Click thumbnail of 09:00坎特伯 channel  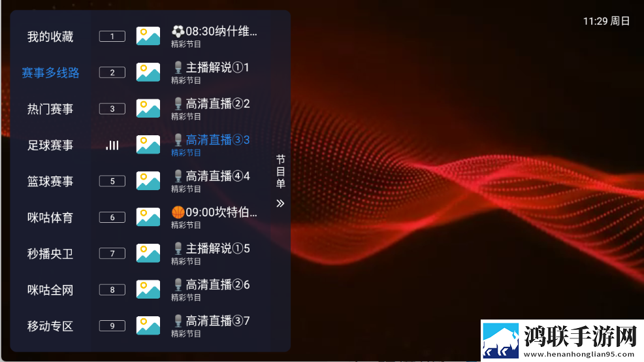point(148,217)
